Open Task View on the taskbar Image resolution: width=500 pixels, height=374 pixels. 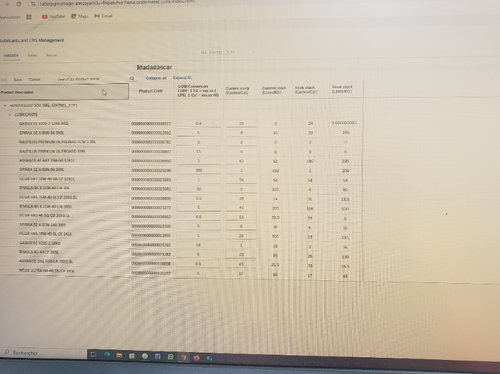(93, 355)
